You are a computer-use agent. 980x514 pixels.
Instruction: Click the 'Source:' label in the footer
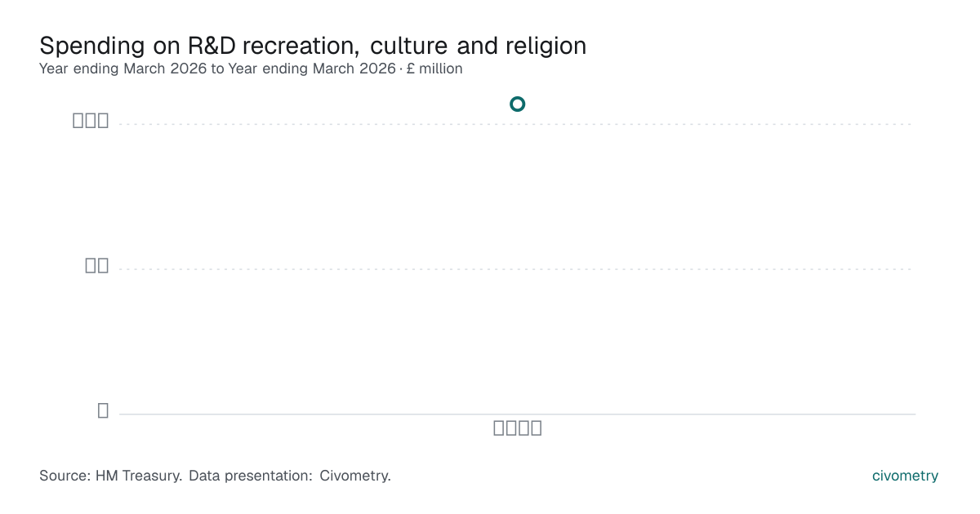pos(65,476)
